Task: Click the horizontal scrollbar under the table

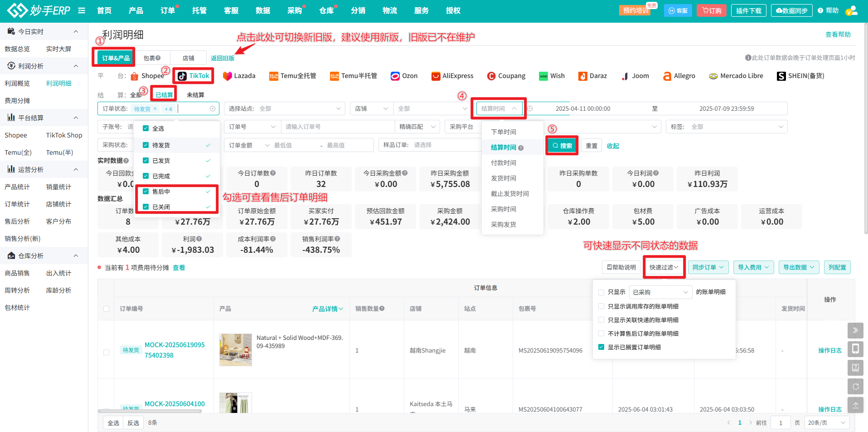Action: [150, 411]
